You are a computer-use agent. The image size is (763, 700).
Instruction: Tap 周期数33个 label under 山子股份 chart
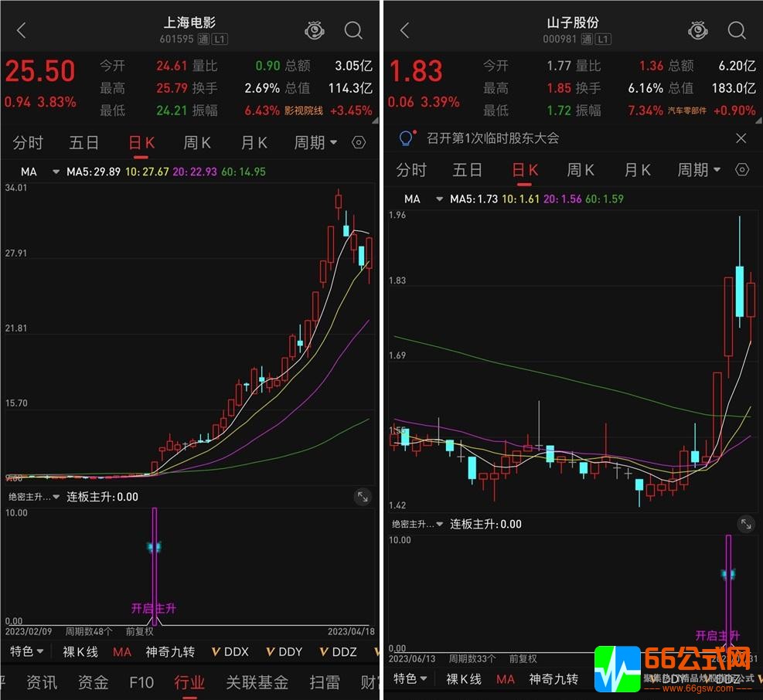click(472, 658)
